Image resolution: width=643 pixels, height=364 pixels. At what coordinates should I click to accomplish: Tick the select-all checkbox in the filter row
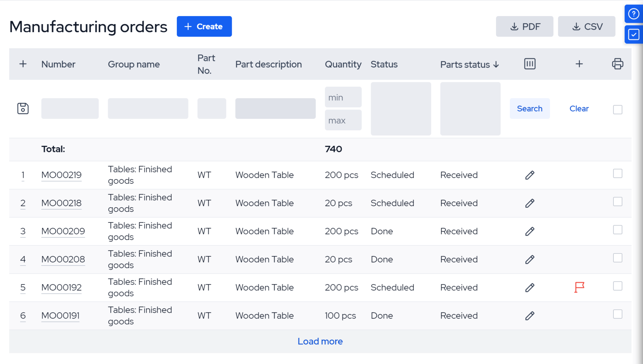pos(618,110)
